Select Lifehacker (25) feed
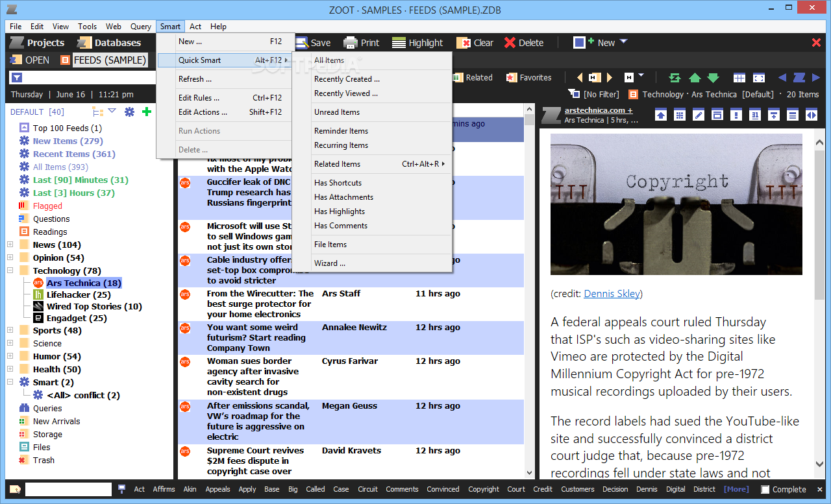The width and height of the screenshot is (831, 504). (x=79, y=294)
